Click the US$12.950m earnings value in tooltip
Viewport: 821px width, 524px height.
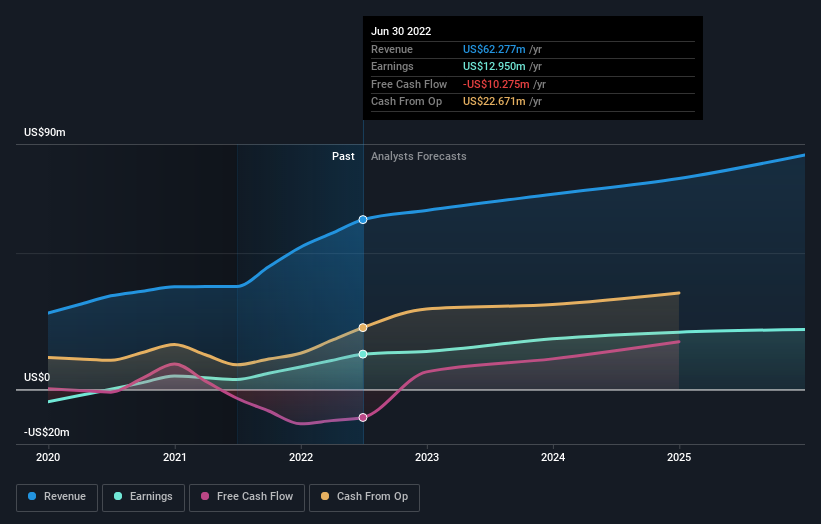click(494, 66)
